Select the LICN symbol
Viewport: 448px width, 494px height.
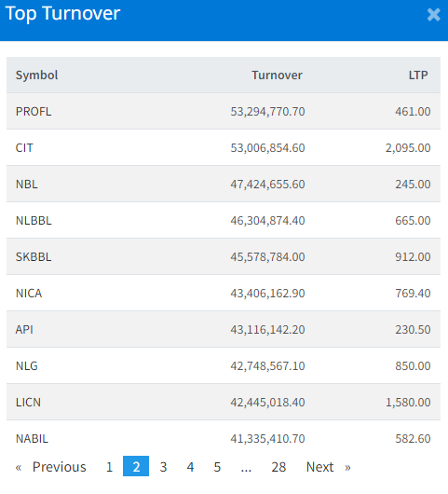point(28,403)
